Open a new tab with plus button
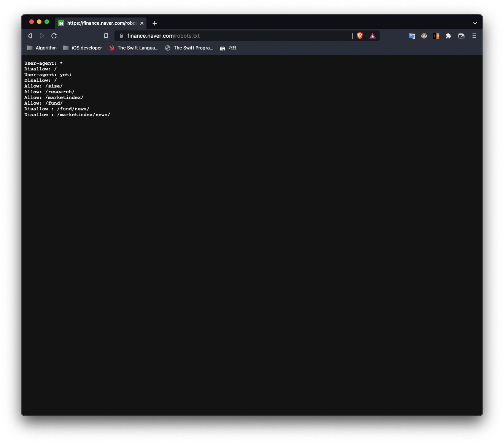Screen dimensions: 504x444 pyautogui.click(x=155, y=23)
